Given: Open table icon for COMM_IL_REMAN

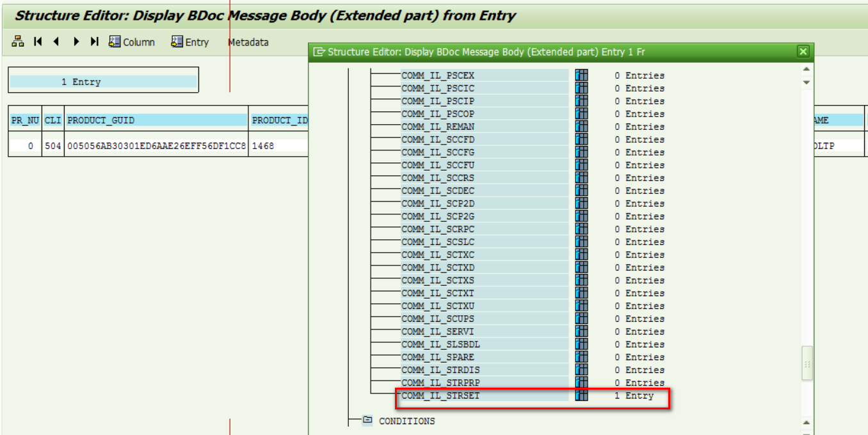Looking at the screenshot, I should click(581, 127).
